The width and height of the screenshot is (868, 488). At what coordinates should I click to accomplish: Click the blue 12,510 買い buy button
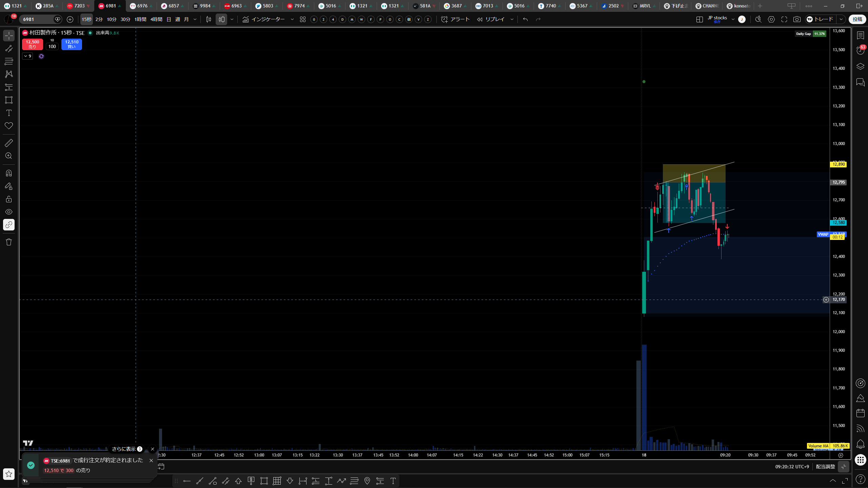(72, 44)
